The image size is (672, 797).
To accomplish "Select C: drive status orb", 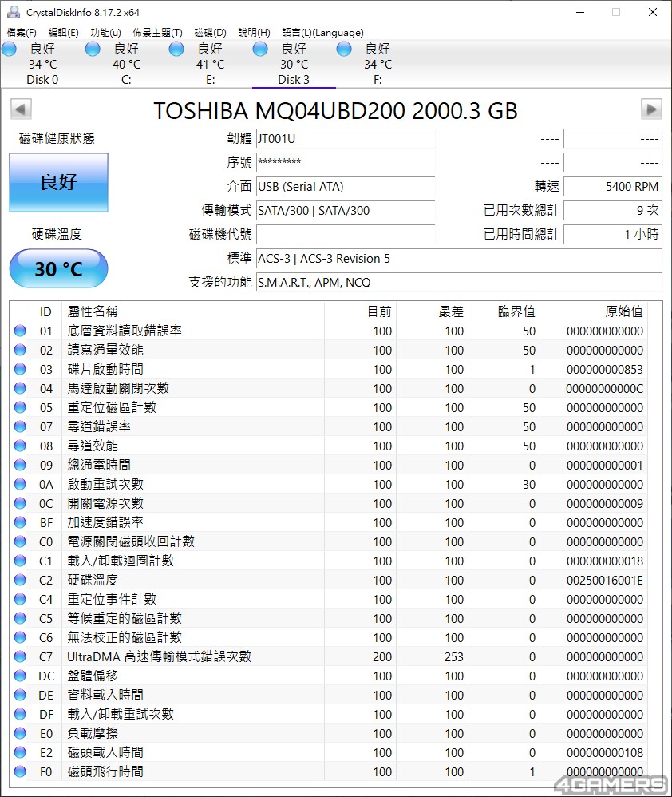I will 93,49.
